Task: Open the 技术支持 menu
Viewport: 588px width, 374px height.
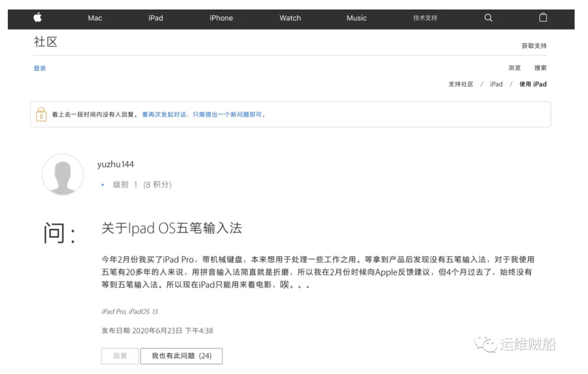Action: [x=425, y=18]
